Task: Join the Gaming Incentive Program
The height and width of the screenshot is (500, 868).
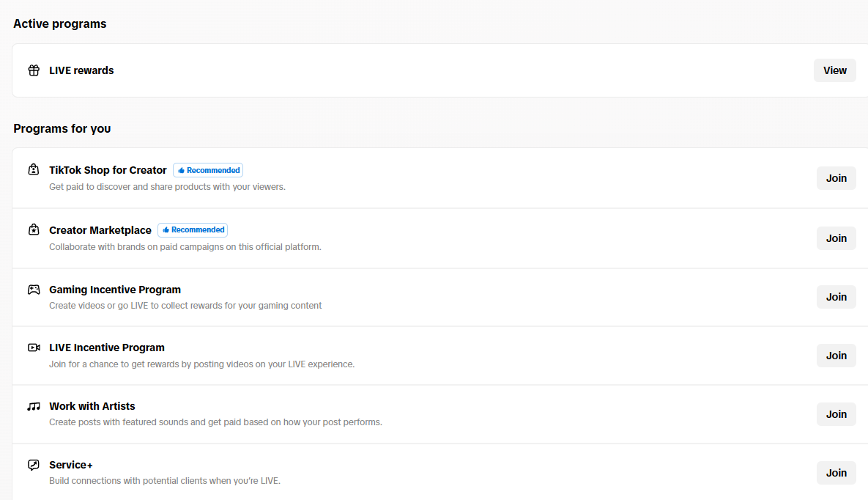Action: pyautogui.click(x=836, y=297)
